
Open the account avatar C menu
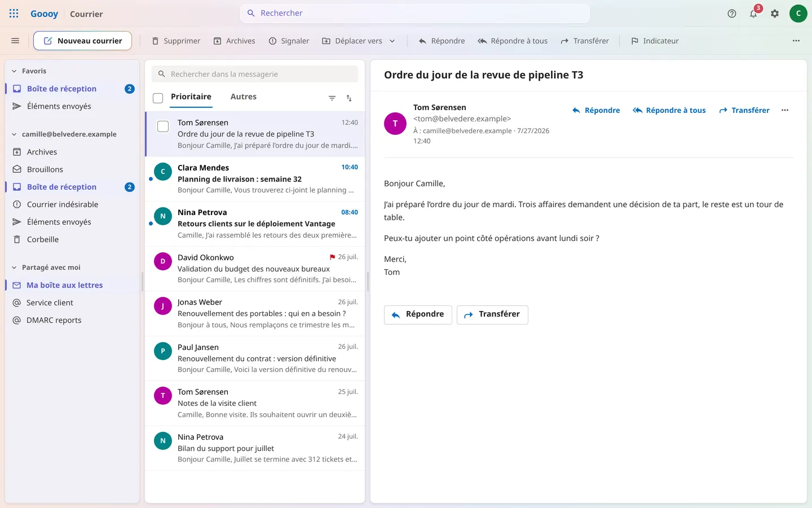[798, 14]
